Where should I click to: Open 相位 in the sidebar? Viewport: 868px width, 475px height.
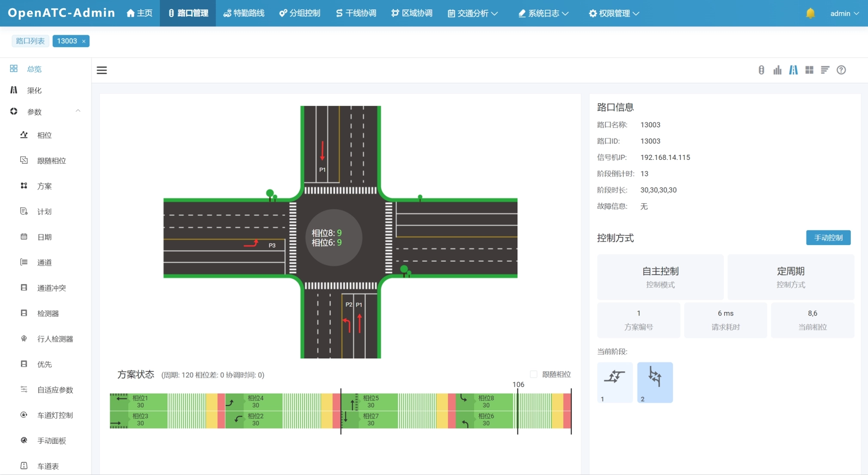pyautogui.click(x=44, y=135)
